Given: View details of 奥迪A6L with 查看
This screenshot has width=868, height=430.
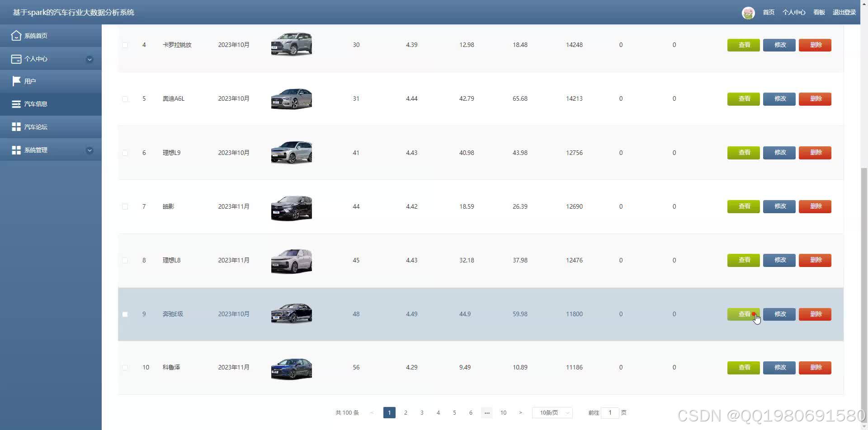Looking at the screenshot, I should [x=743, y=99].
